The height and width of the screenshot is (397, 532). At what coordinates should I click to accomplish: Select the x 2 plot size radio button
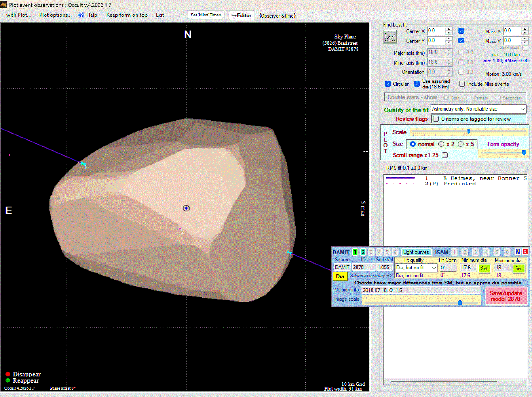pyautogui.click(x=441, y=144)
